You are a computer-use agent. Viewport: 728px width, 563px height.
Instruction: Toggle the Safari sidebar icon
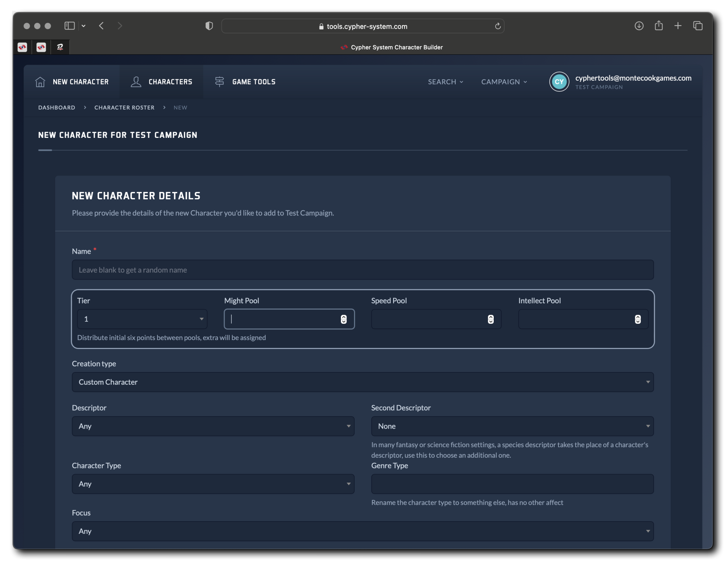click(x=70, y=26)
